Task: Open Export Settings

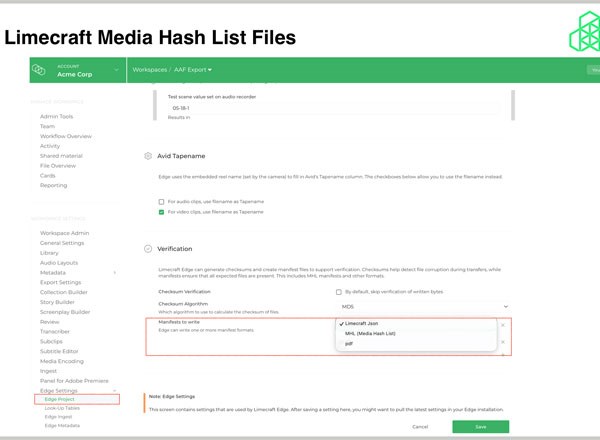Action: pos(60,282)
